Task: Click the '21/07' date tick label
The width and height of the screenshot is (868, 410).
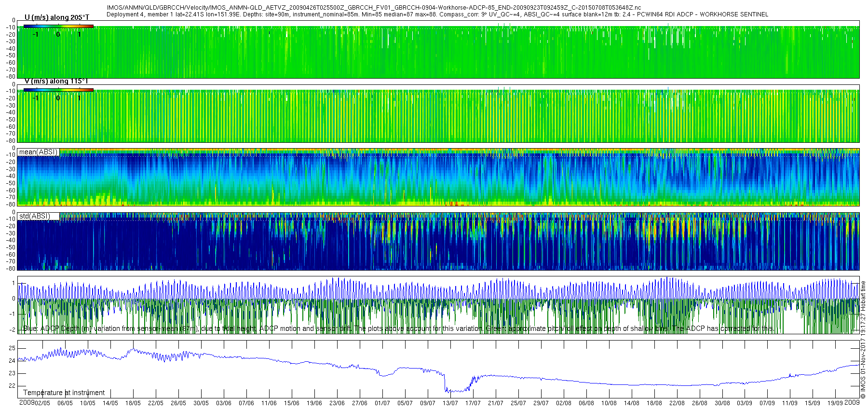Action: click(x=496, y=403)
